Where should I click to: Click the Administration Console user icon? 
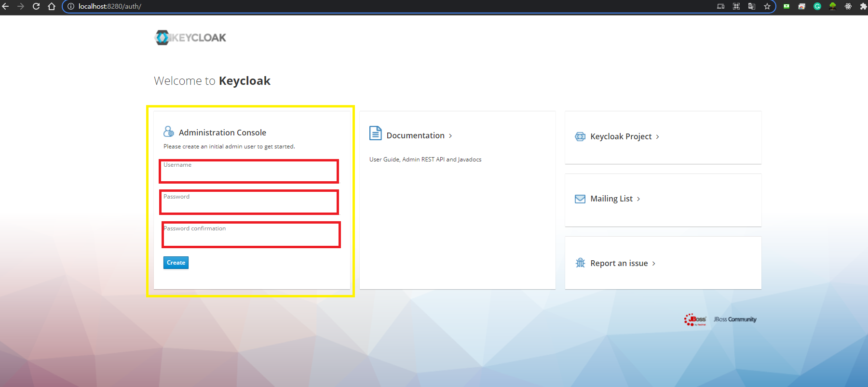tap(169, 132)
